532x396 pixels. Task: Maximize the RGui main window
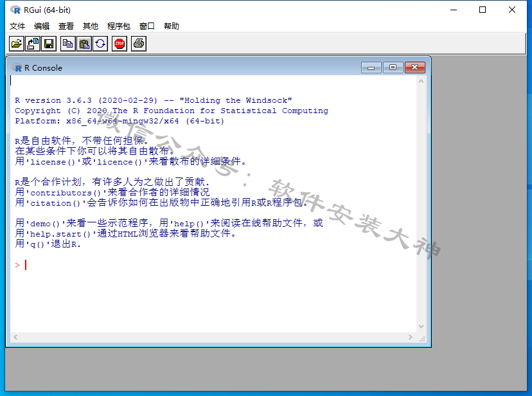[x=483, y=10]
